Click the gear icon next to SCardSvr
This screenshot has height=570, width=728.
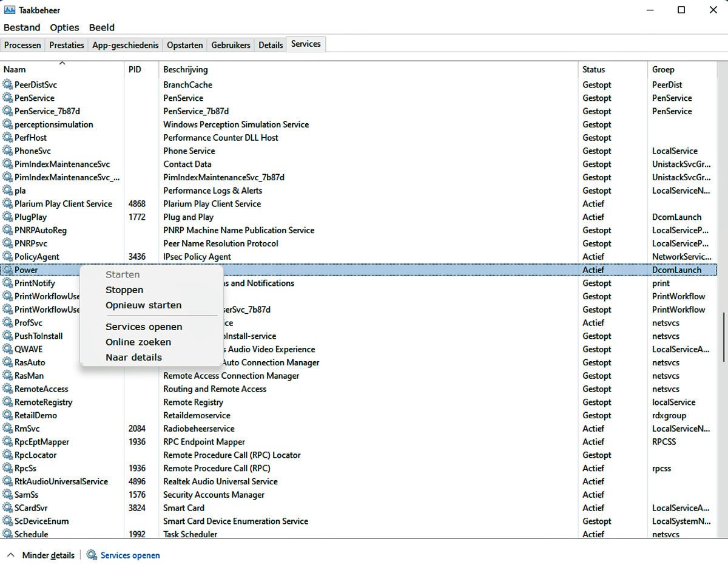7,508
